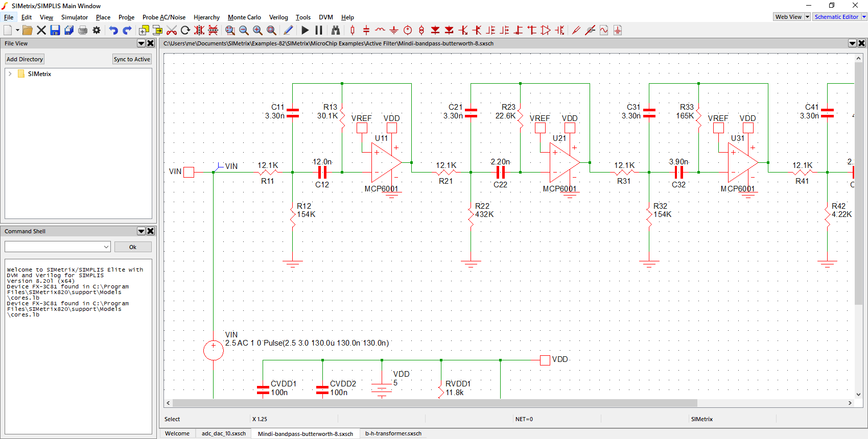Screen dimensions: 868x439
Task: Switch to adc_dac_10.sxsch tab
Action: (224, 433)
